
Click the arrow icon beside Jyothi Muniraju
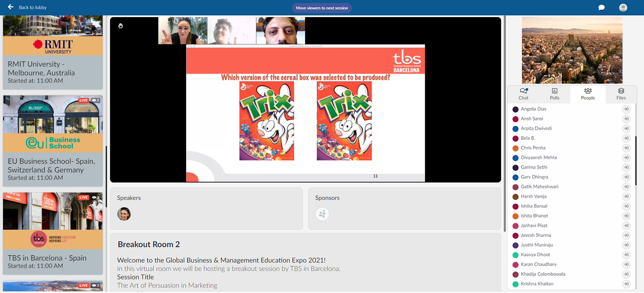click(626, 245)
